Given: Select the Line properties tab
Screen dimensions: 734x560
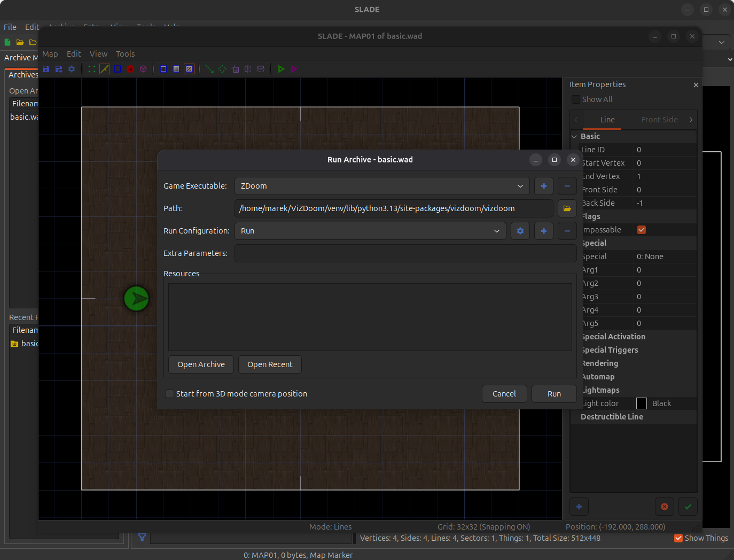Looking at the screenshot, I should point(607,120).
